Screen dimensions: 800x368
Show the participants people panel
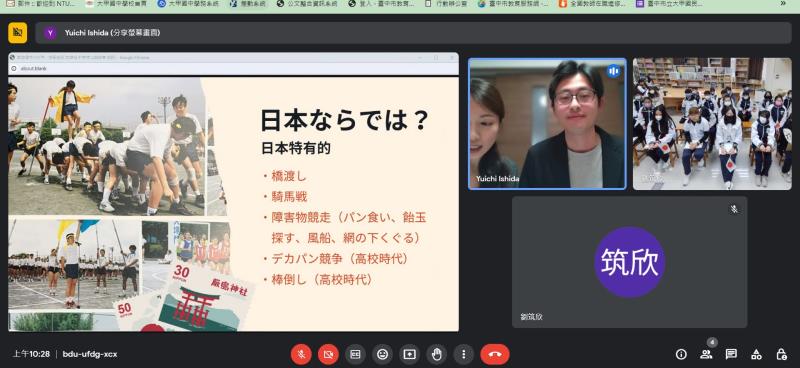coord(706,354)
